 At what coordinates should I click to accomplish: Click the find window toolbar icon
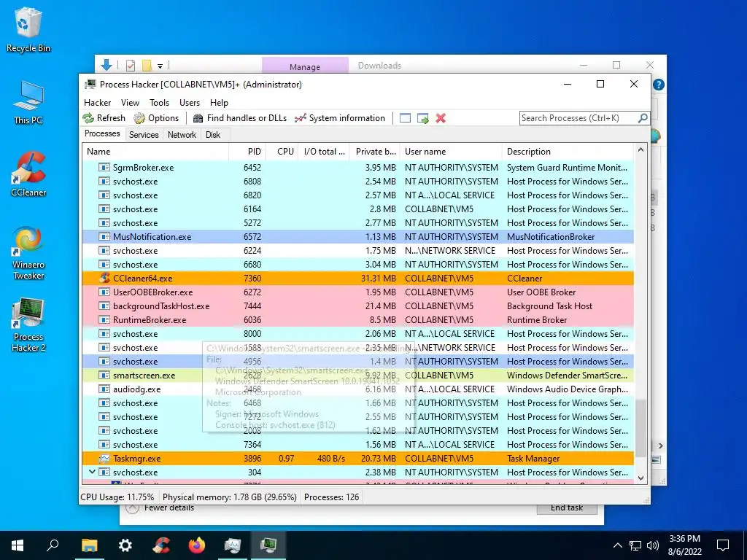pos(405,118)
